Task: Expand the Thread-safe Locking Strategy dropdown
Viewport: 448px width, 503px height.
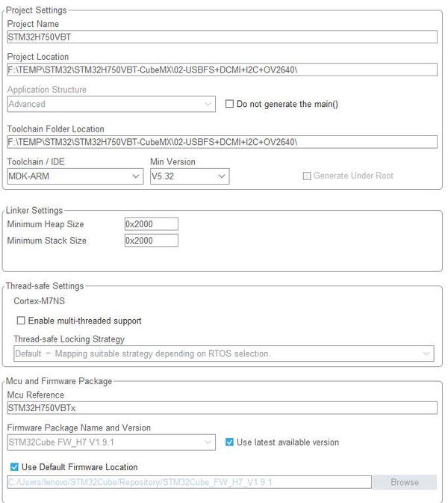Action: pos(223,354)
